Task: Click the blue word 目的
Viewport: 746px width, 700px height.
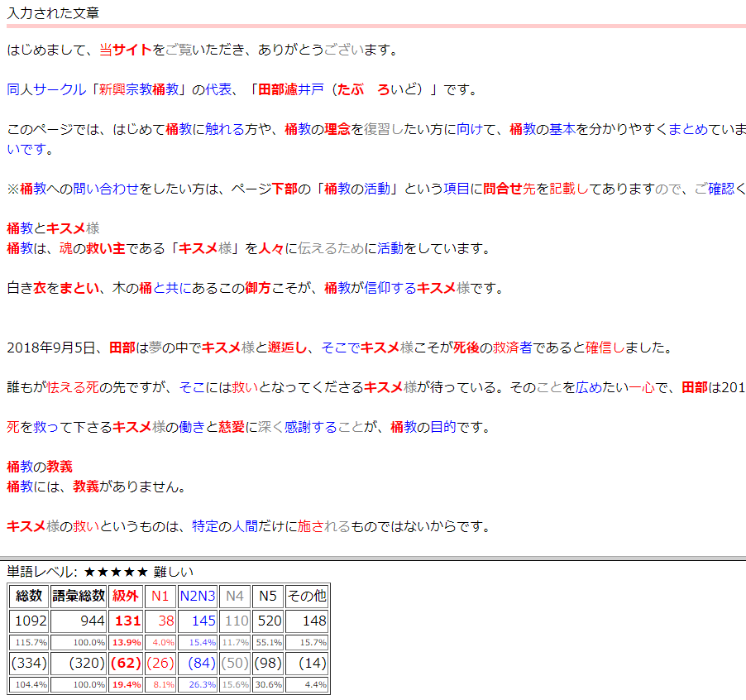Action: coord(443,427)
